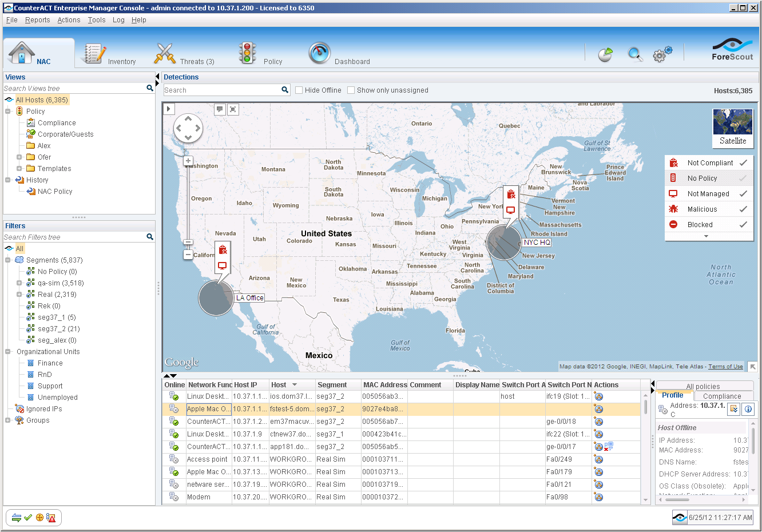The height and width of the screenshot is (532, 762).
Task: Expand the Templates folder node
Action: [x=19, y=168]
